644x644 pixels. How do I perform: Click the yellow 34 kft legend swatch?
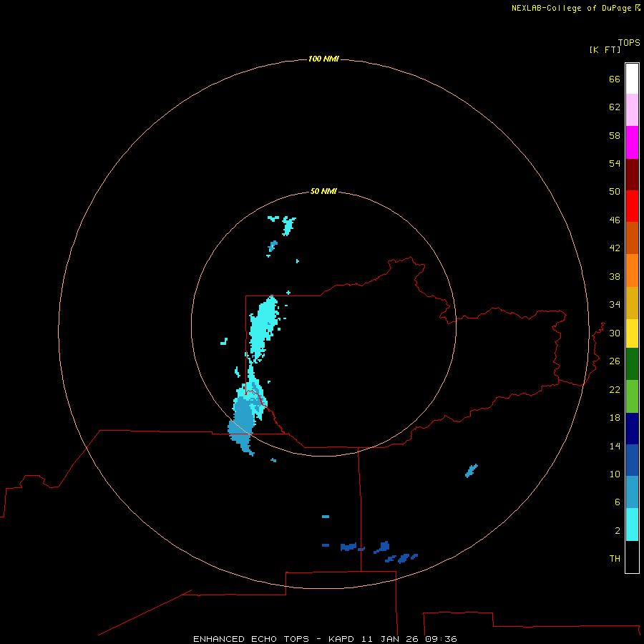click(x=632, y=333)
